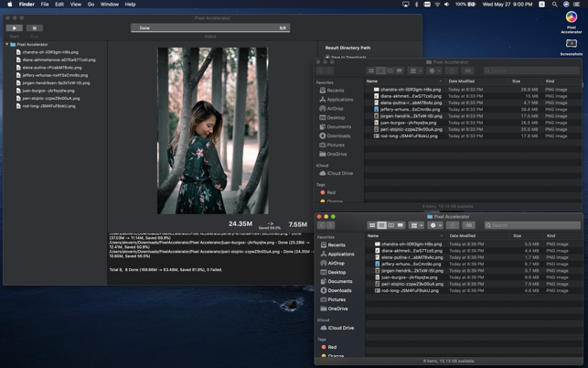Click Edit Tags button in front Finder window
588x368 pixels.
[469, 225]
